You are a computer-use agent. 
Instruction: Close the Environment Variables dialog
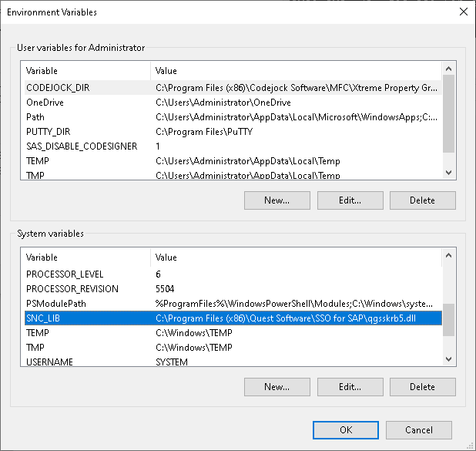[464, 12]
